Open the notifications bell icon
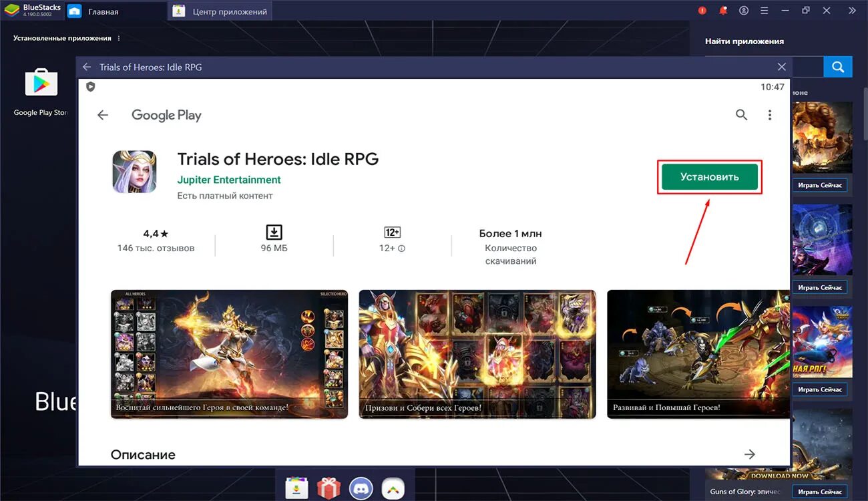This screenshot has height=501, width=868. click(723, 11)
